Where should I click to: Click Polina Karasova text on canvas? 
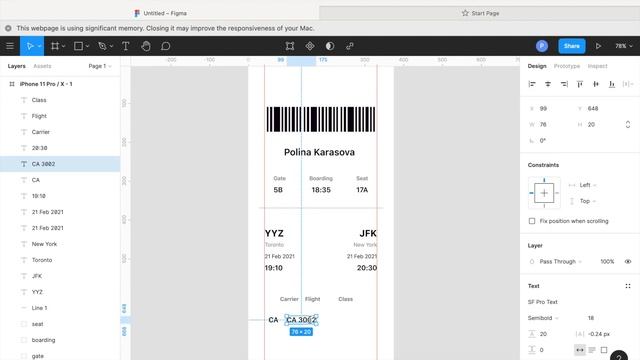point(319,152)
